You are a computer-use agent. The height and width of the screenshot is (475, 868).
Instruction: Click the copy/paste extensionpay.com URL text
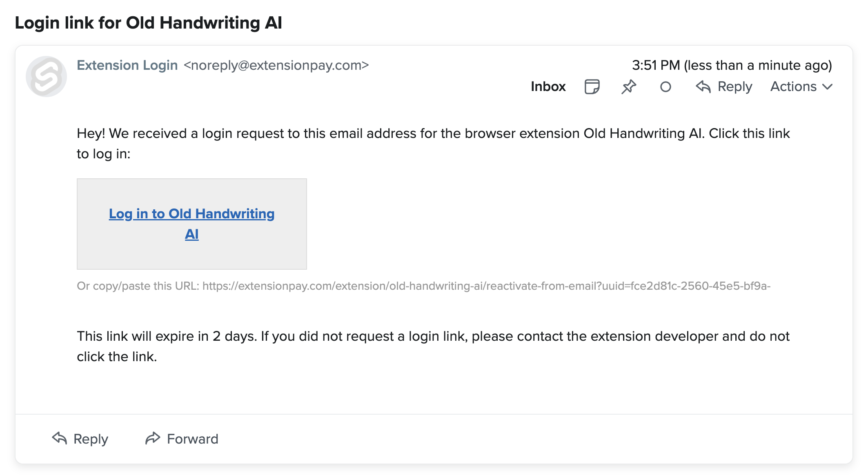(x=486, y=286)
